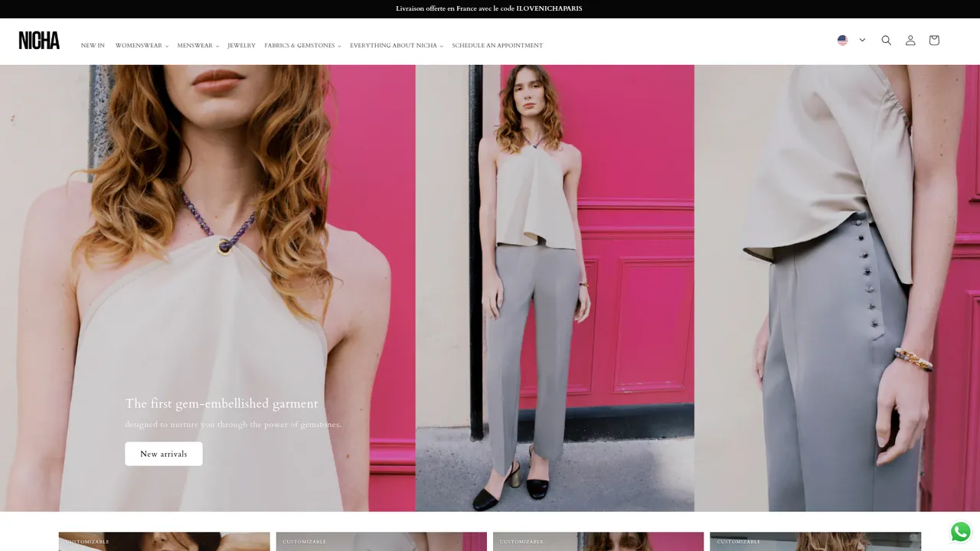980x551 pixels.
Task: Open the US flag country selector
Action: [x=851, y=41]
